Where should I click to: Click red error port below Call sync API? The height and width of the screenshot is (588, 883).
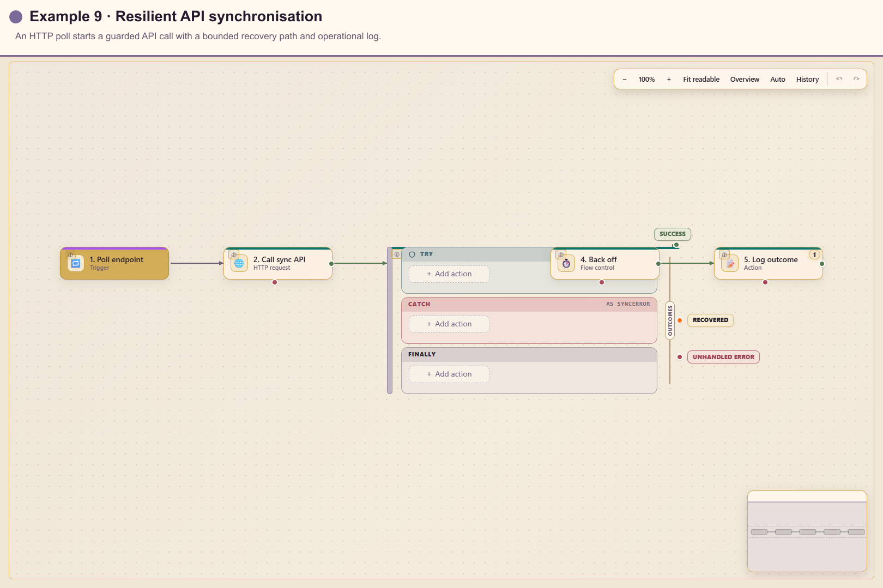point(275,282)
